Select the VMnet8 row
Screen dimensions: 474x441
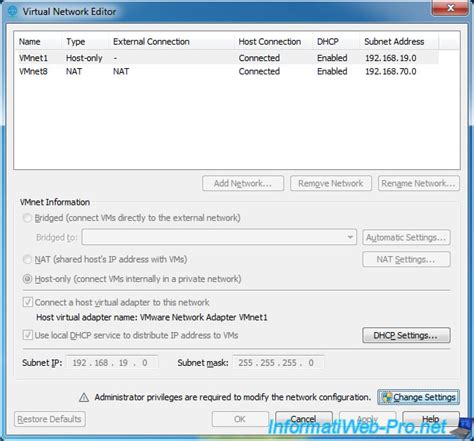tap(227, 71)
